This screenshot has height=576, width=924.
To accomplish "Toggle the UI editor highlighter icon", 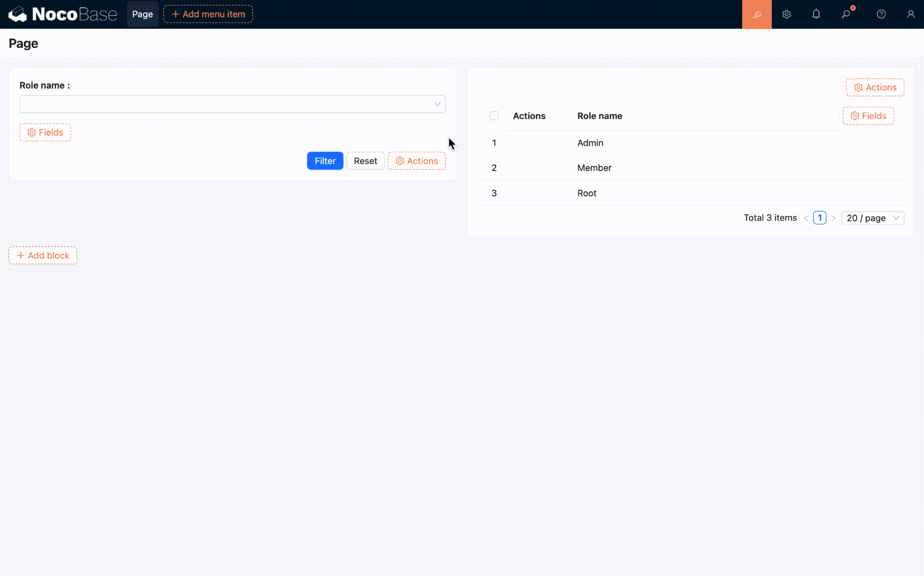I will (x=756, y=14).
